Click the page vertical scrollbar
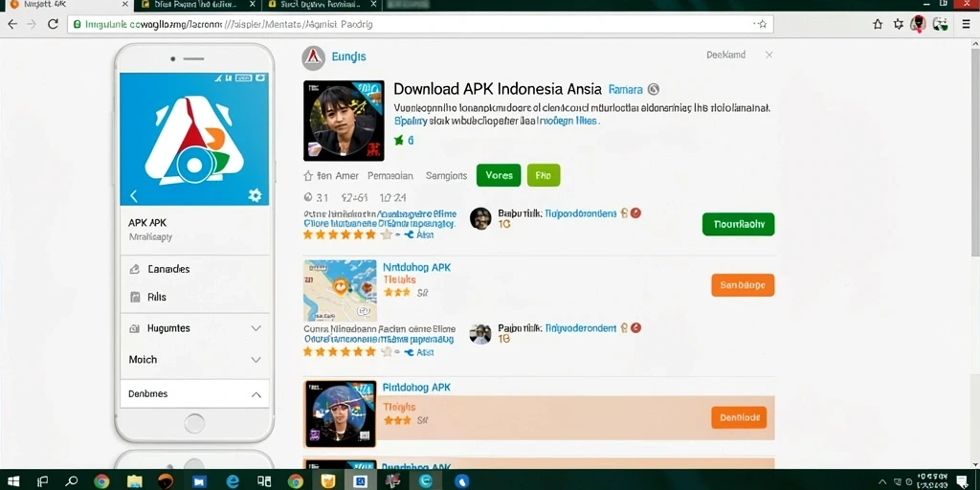980x490 pixels. 975,150
